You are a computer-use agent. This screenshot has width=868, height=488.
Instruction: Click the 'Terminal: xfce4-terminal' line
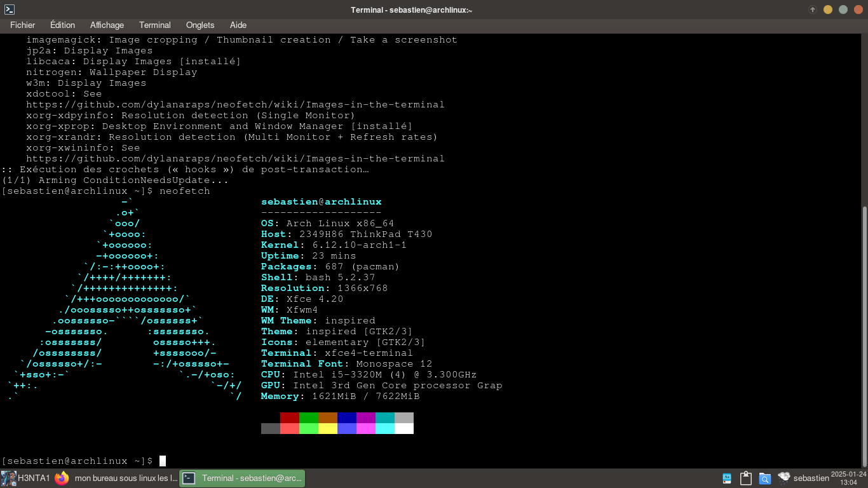point(337,353)
